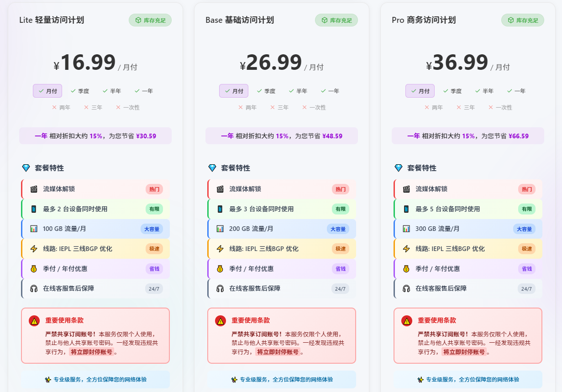The width and height of the screenshot is (562, 392).
Task: Click phone icon in Base plan devices row
Action: [x=220, y=209]
